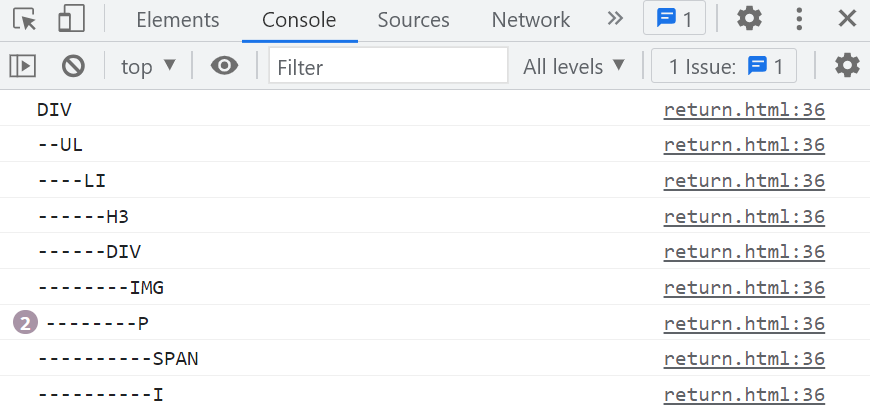870x409 pixels.
Task: Click the issues counter badge in tab bar
Action: pos(674,19)
